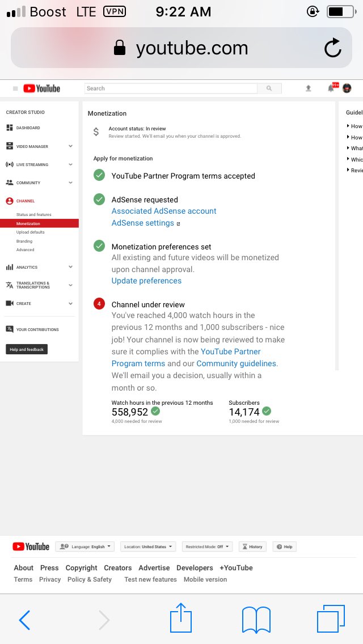Switch to Mobile version link

tap(205, 579)
